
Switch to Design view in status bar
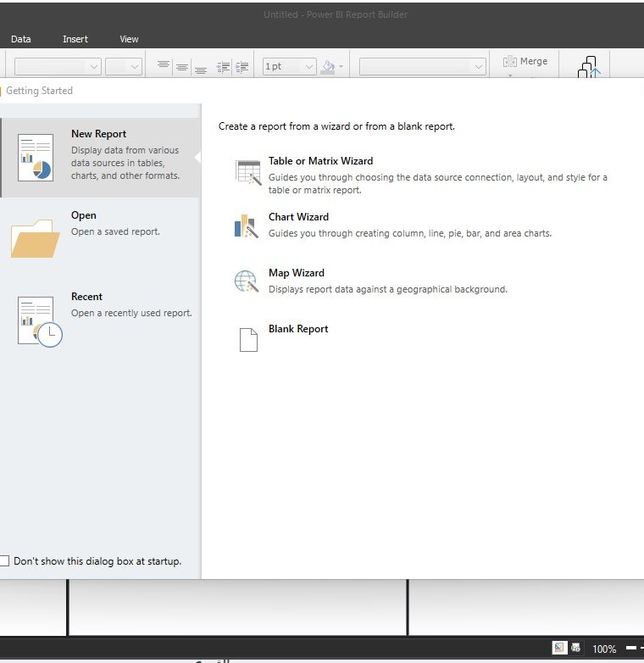[x=559, y=649]
